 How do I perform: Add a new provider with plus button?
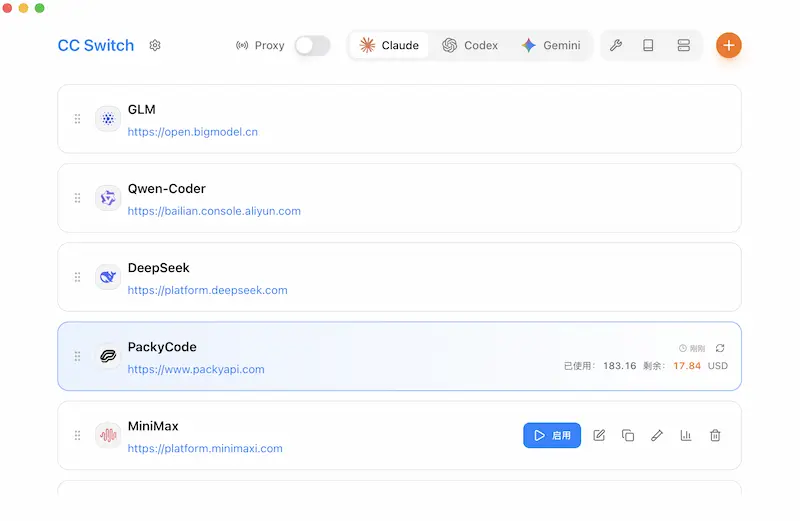(x=729, y=45)
